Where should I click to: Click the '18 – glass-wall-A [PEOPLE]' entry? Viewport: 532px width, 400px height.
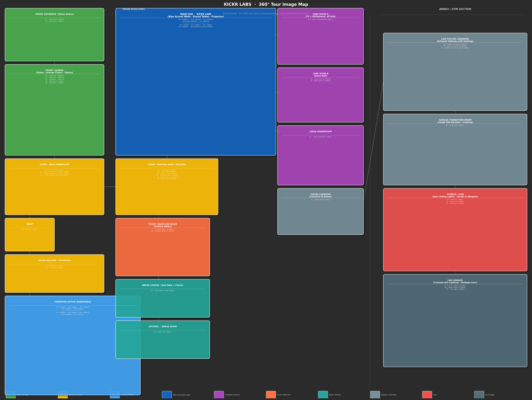tap(321, 79)
